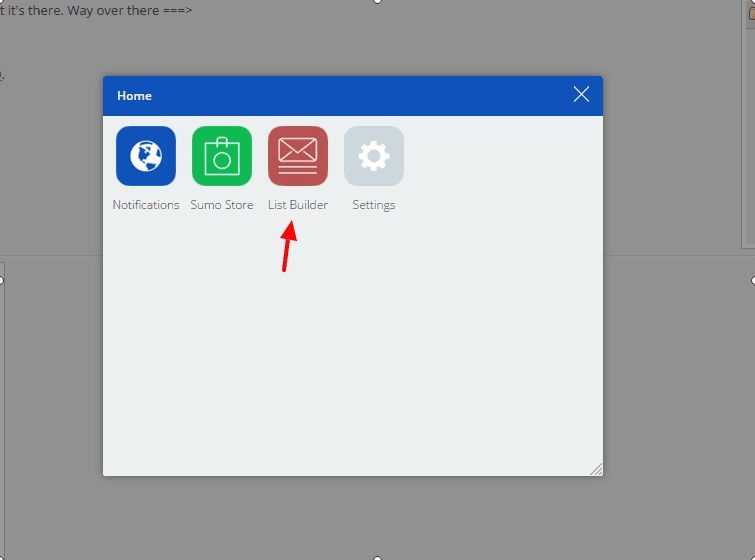The image size is (755, 560).
Task: Click the Notifications label text
Action: pyautogui.click(x=146, y=205)
